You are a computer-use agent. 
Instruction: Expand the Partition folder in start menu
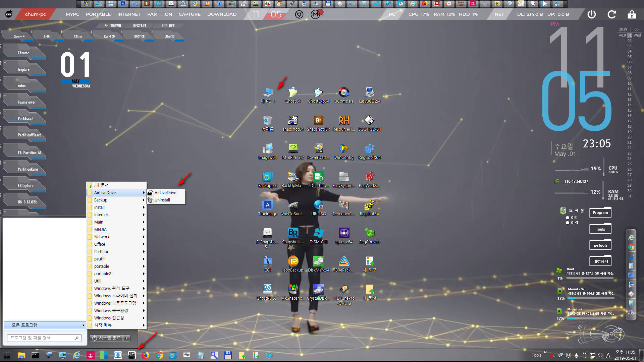tap(116, 251)
